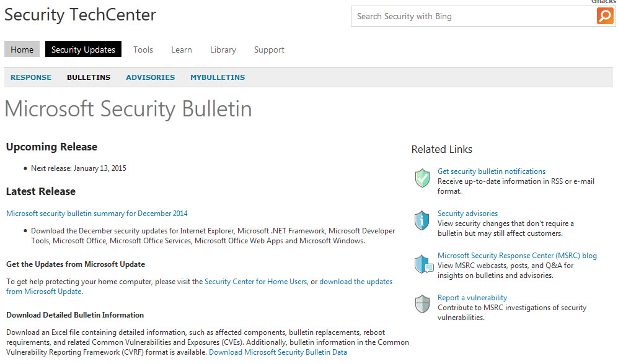Click the green checkmark shield icon

(422, 178)
